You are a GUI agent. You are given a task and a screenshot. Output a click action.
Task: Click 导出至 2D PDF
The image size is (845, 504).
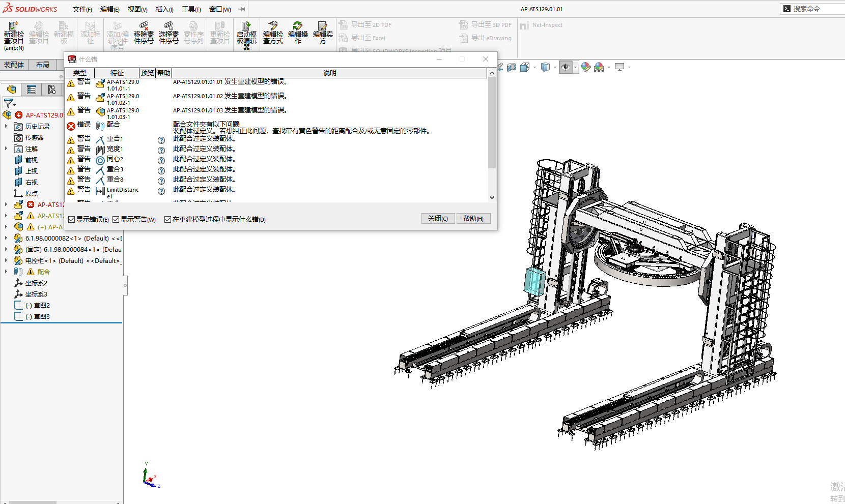pyautogui.click(x=365, y=24)
